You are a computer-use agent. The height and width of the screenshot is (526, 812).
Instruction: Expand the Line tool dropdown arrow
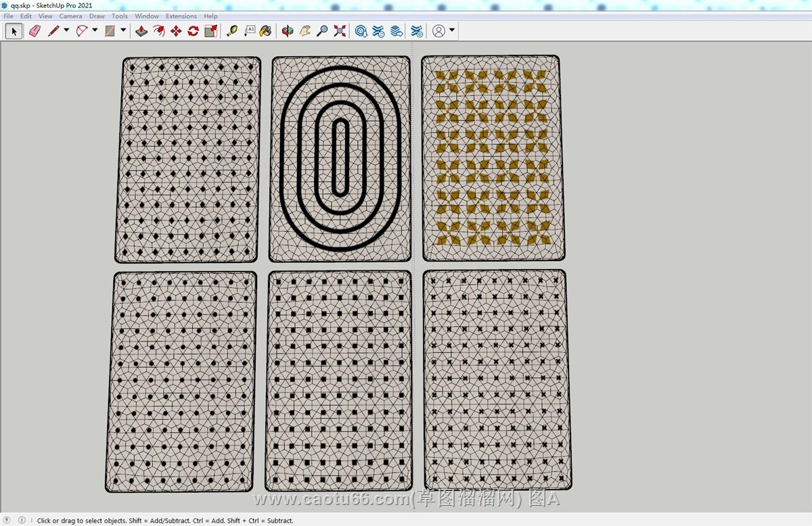[x=66, y=30]
